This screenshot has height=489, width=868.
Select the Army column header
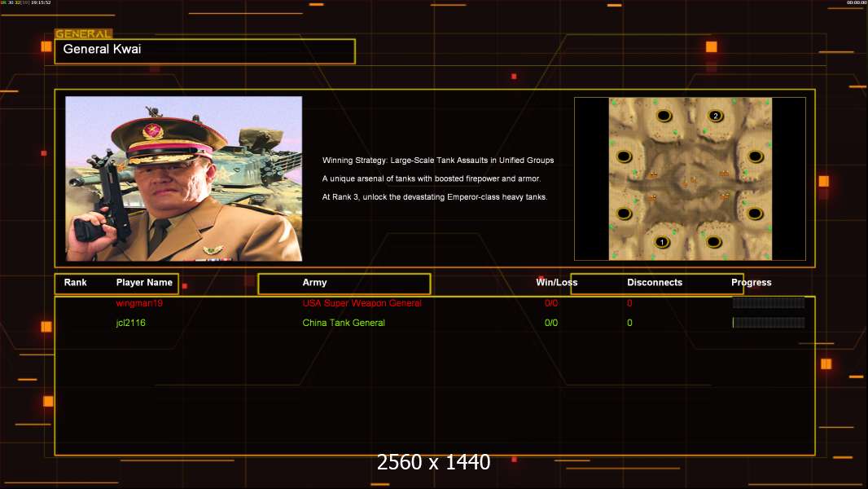[x=314, y=283]
